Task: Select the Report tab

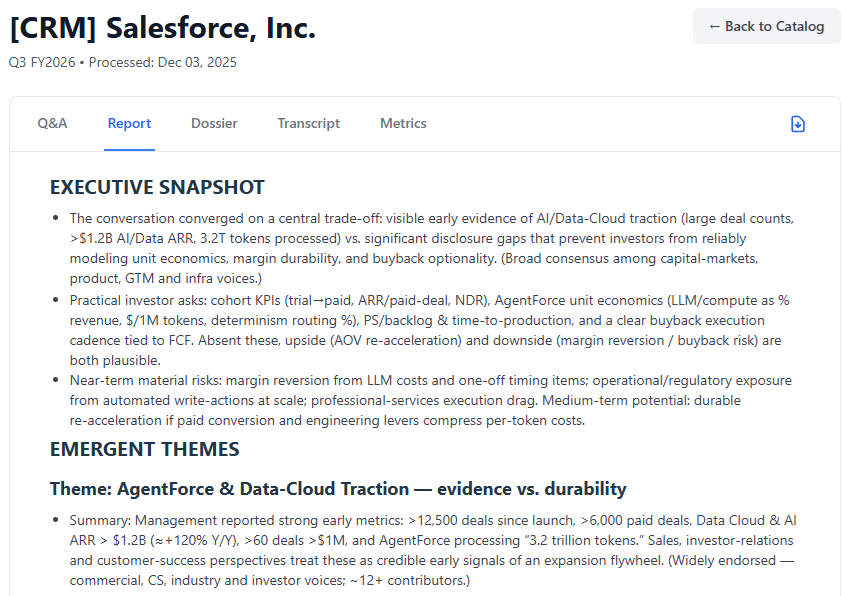Action: [129, 124]
